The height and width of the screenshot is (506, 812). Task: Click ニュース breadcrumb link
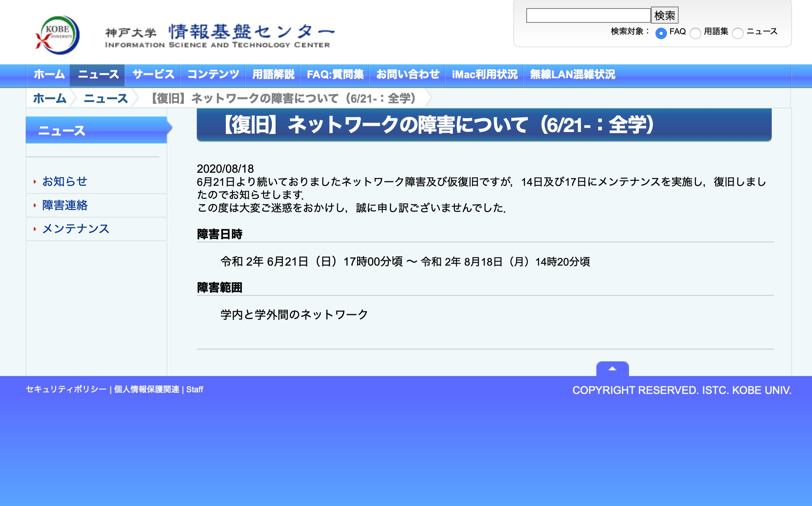(106, 98)
